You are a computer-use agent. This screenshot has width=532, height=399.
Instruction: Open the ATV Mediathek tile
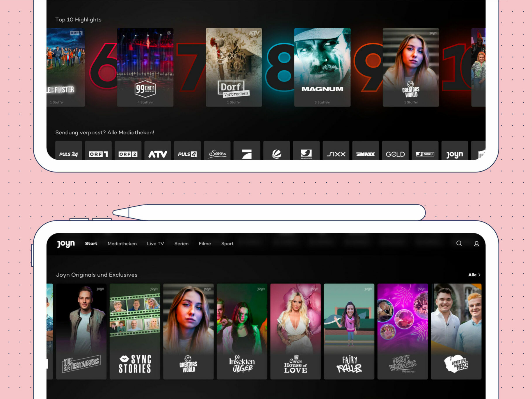tap(158, 151)
